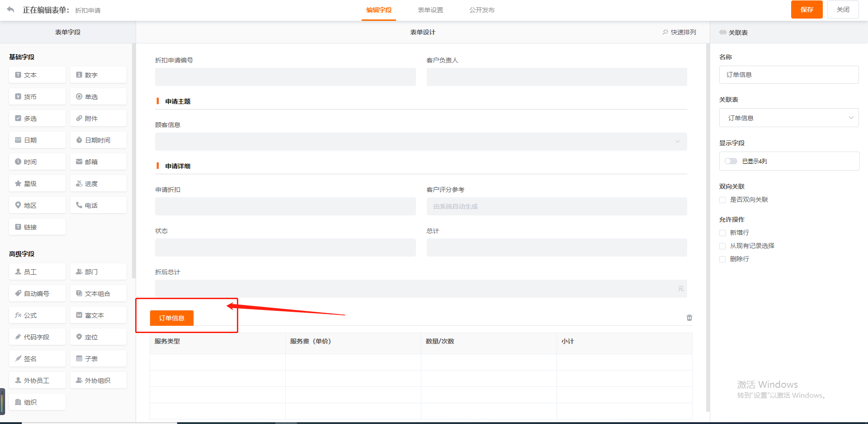Add a 公式 formula field

[x=37, y=314]
